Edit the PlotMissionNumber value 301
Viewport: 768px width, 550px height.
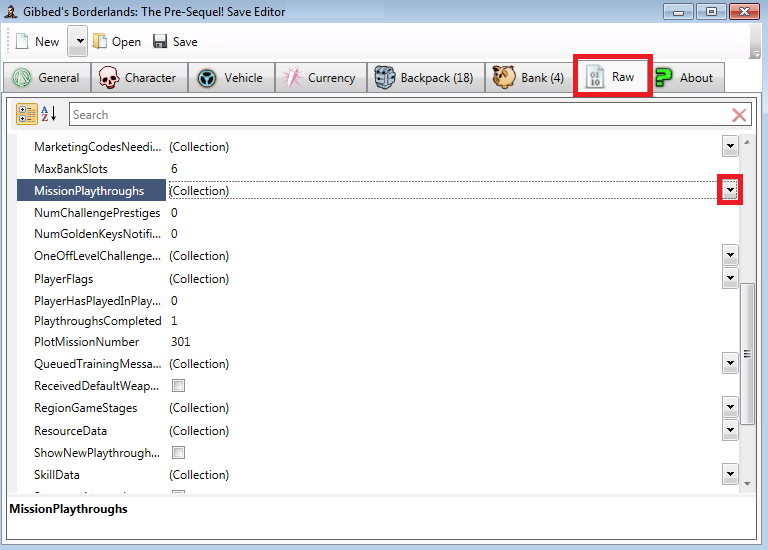point(180,342)
